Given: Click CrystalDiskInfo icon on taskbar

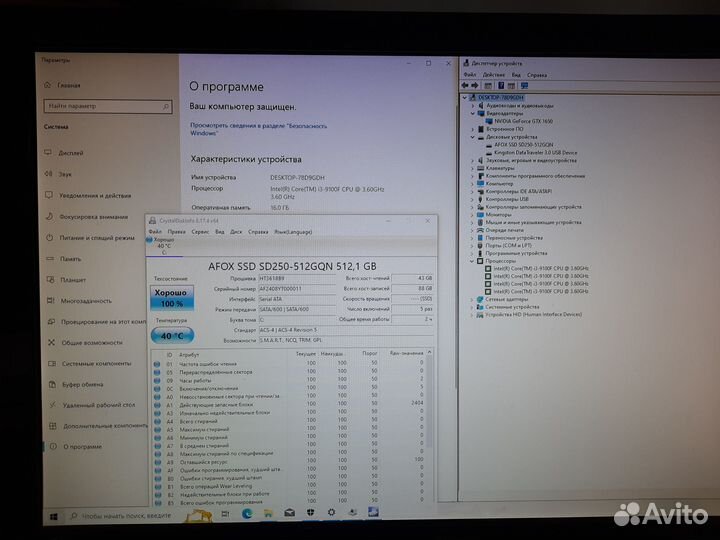Looking at the screenshot, I should pos(373,511).
